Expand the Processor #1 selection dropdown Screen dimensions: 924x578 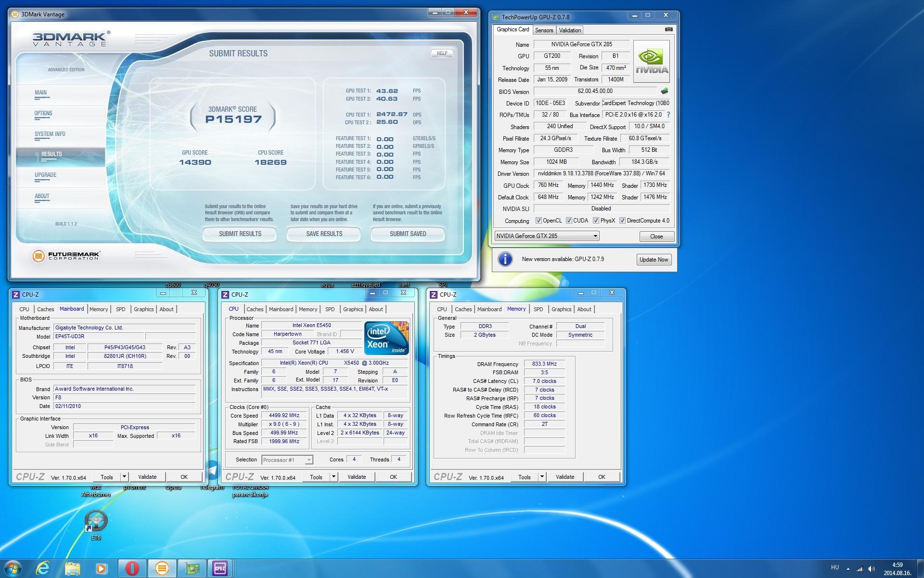(x=309, y=460)
